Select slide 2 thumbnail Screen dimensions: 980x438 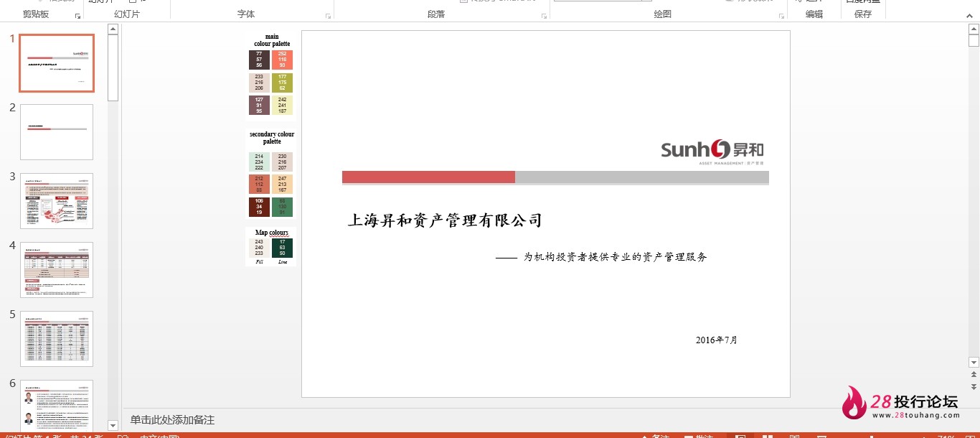point(57,132)
